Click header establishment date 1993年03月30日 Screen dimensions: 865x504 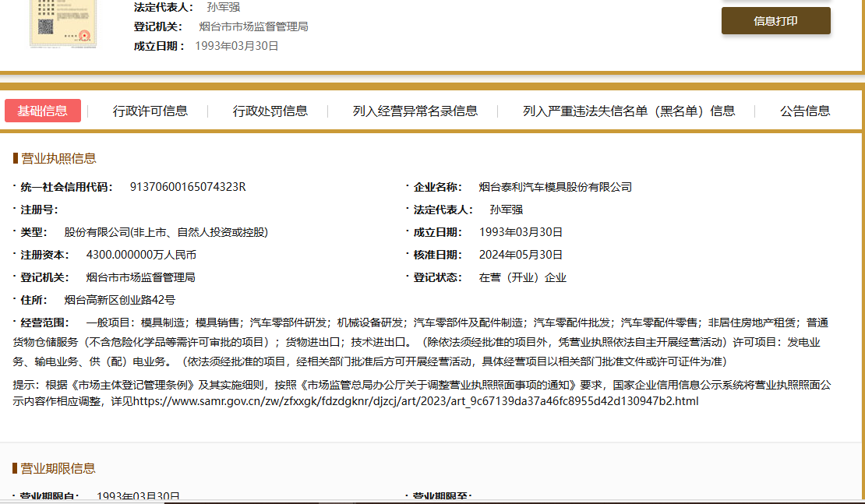click(x=237, y=46)
